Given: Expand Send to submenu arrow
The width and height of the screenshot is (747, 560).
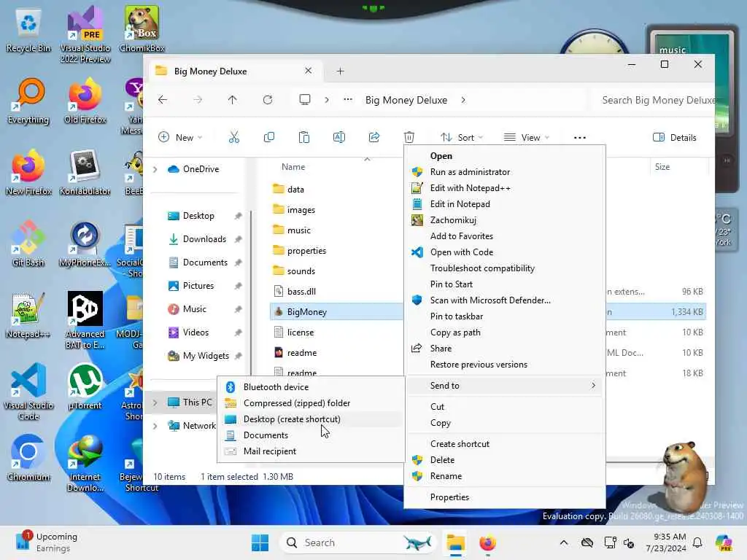Looking at the screenshot, I should (x=593, y=385).
